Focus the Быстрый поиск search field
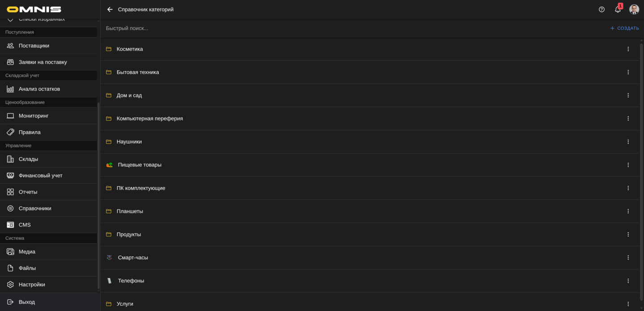 click(313, 28)
